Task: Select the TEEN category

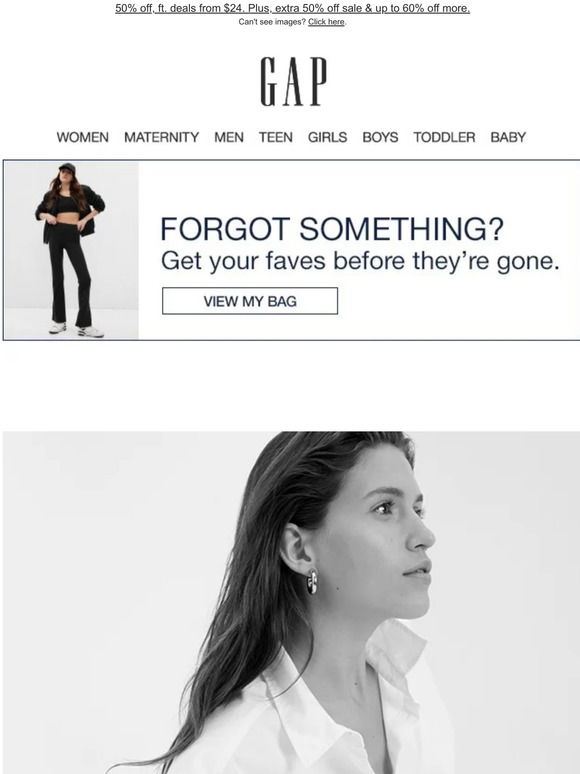Action: point(275,137)
